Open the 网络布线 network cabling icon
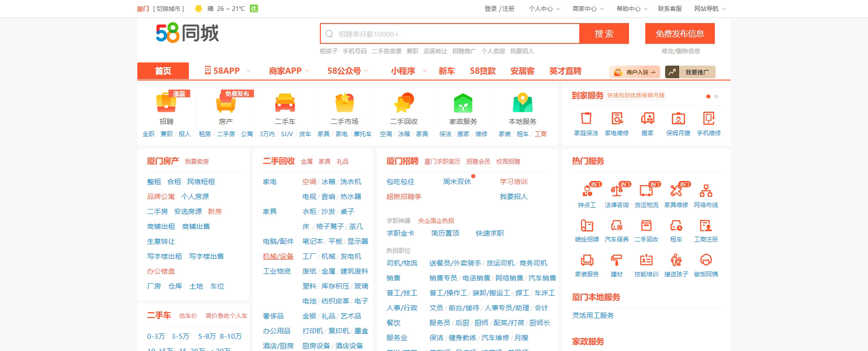 click(x=706, y=190)
